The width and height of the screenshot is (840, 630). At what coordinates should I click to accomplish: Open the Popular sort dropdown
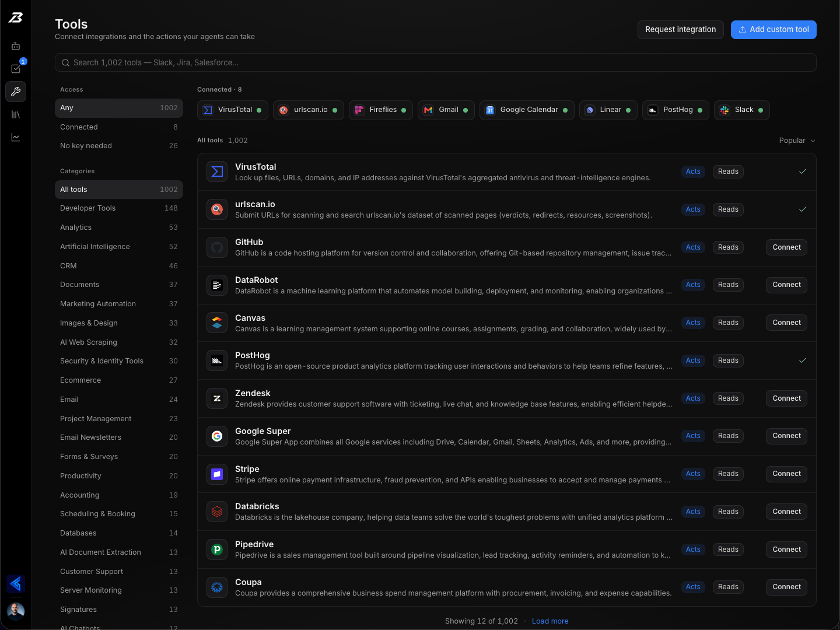[797, 141]
